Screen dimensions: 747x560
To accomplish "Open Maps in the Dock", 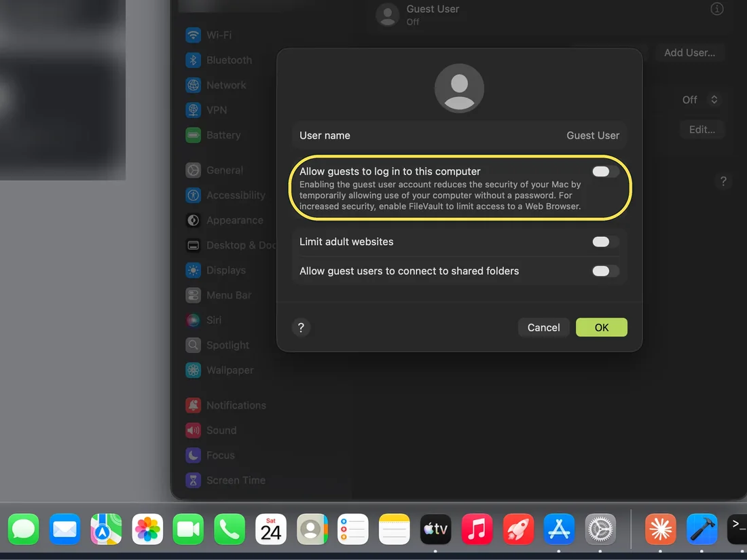I will tap(106, 529).
